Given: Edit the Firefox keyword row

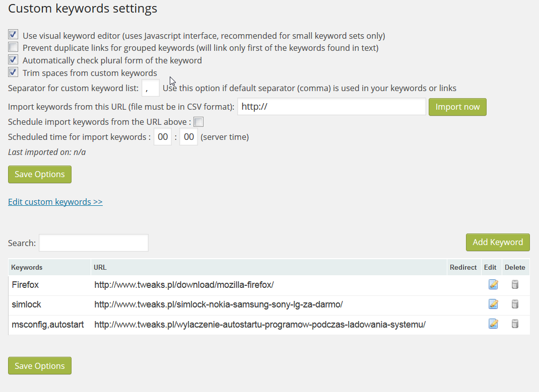Looking at the screenshot, I should [x=493, y=284].
